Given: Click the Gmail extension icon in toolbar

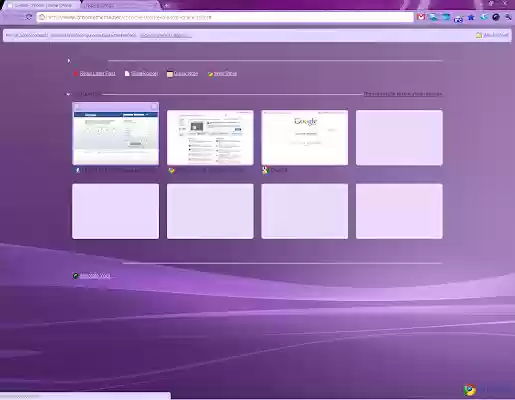Looking at the screenshot, I should pos(421,17).
